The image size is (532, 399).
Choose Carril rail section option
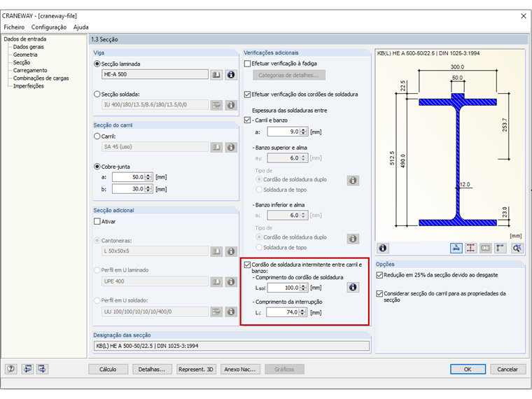97,136
